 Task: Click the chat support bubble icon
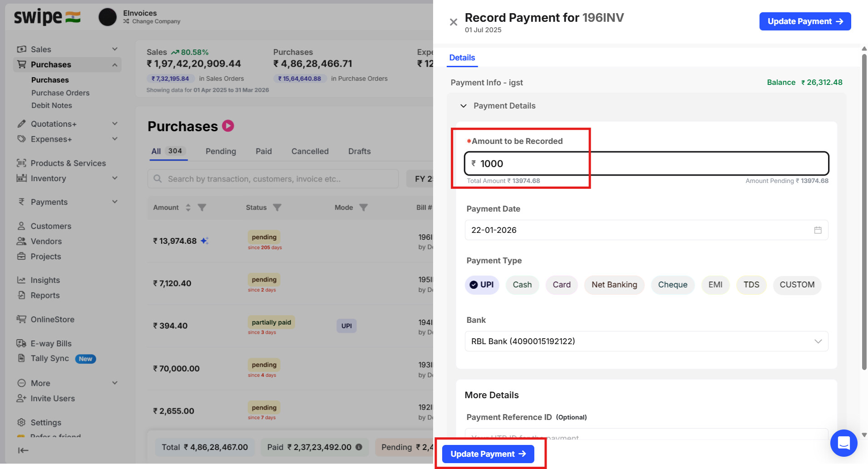[843, 443]
